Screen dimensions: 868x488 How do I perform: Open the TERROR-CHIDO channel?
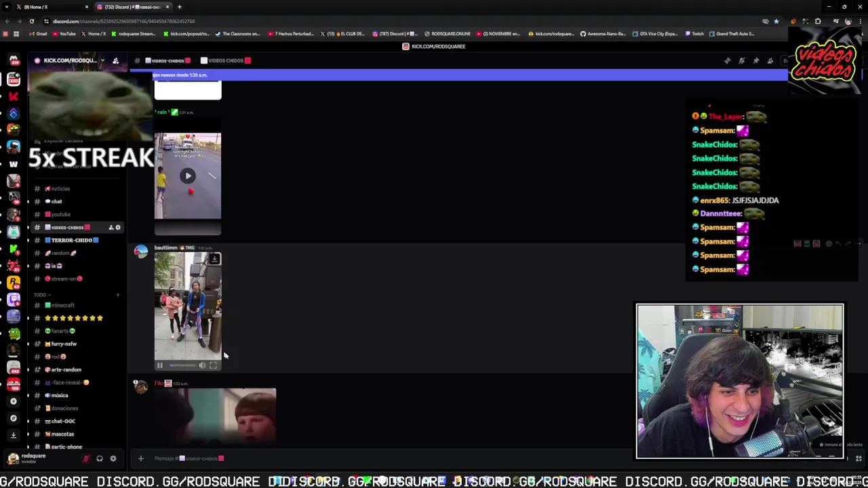pos(76,240)
